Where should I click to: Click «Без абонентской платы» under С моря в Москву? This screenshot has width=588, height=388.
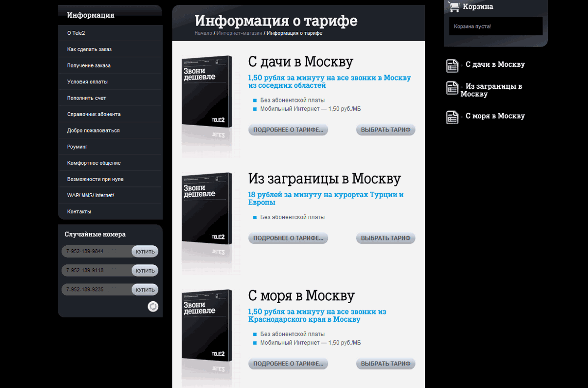[293, 334]
